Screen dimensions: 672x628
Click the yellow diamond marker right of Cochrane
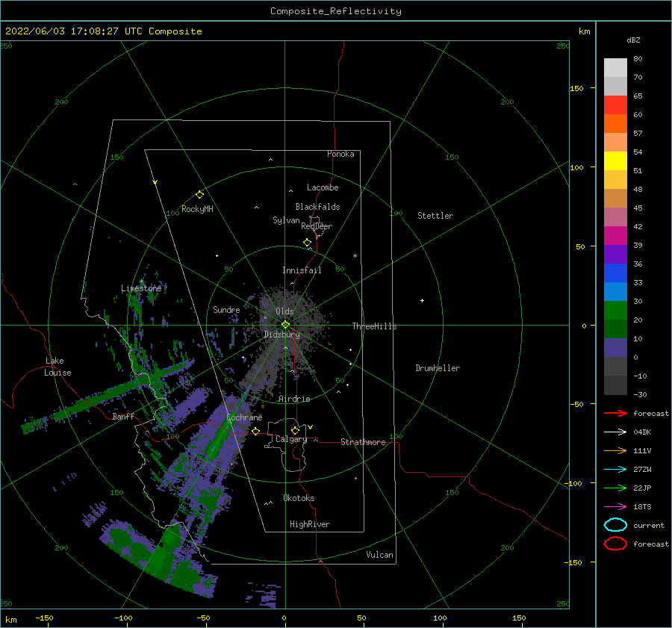[256, 431]
